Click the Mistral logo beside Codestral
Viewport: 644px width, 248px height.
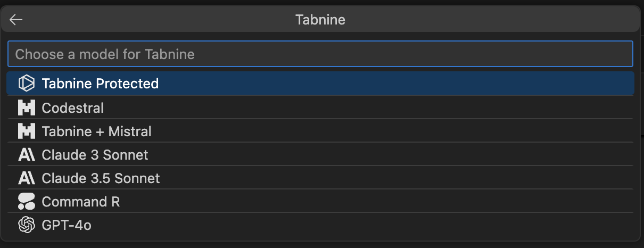point(26,108)
